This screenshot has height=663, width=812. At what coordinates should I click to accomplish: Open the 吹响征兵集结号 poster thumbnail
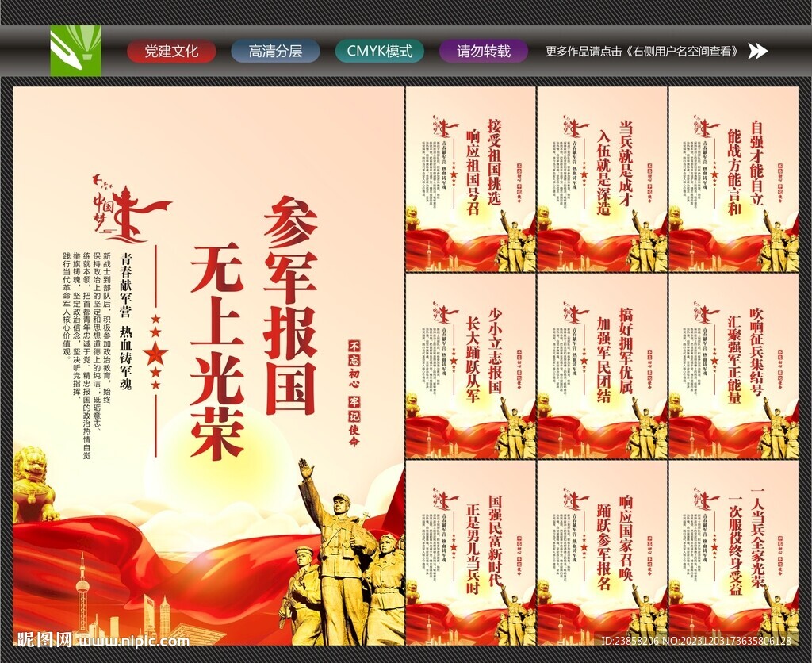click(733, 366)
